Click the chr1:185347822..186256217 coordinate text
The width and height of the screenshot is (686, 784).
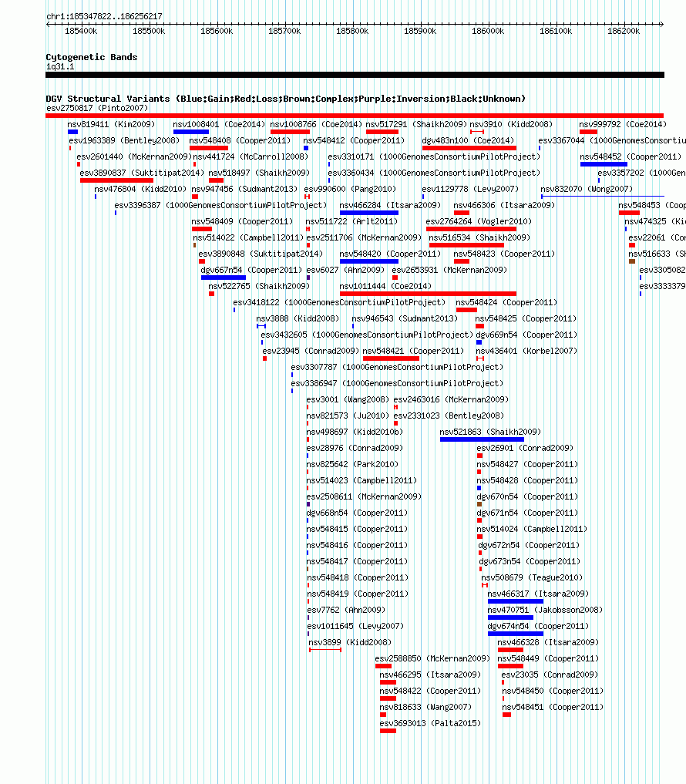click(x=104, y=16)
